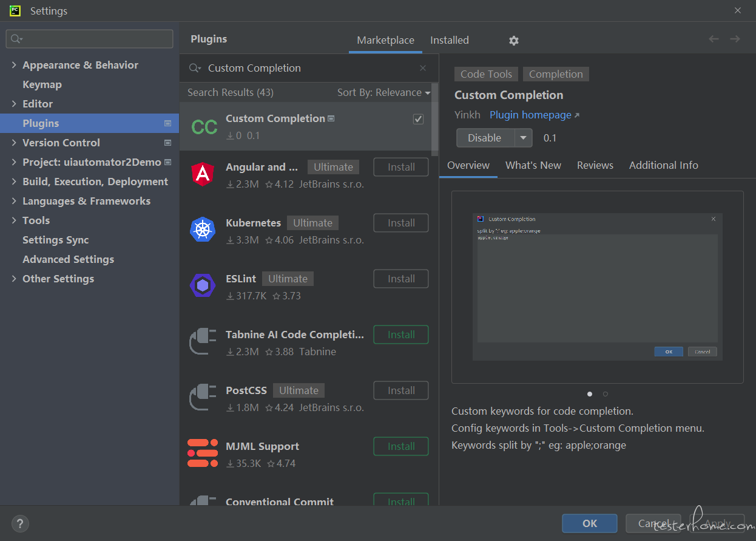Open the Plugin homepage link
The image size is (756, 541).
(535, 115)
